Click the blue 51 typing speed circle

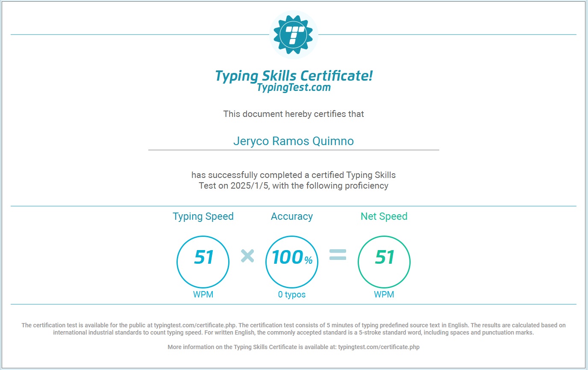[203, 262]
